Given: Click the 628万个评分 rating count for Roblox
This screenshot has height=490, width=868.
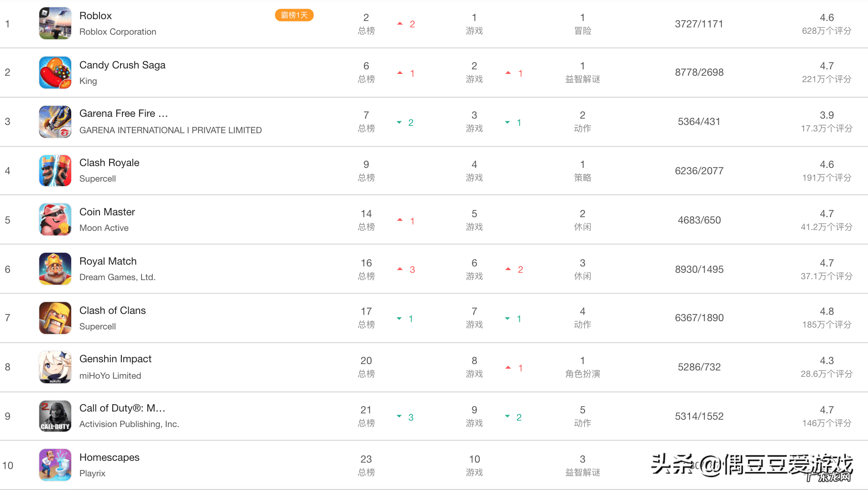Looking at the screenshot, I should click(826, 31).
